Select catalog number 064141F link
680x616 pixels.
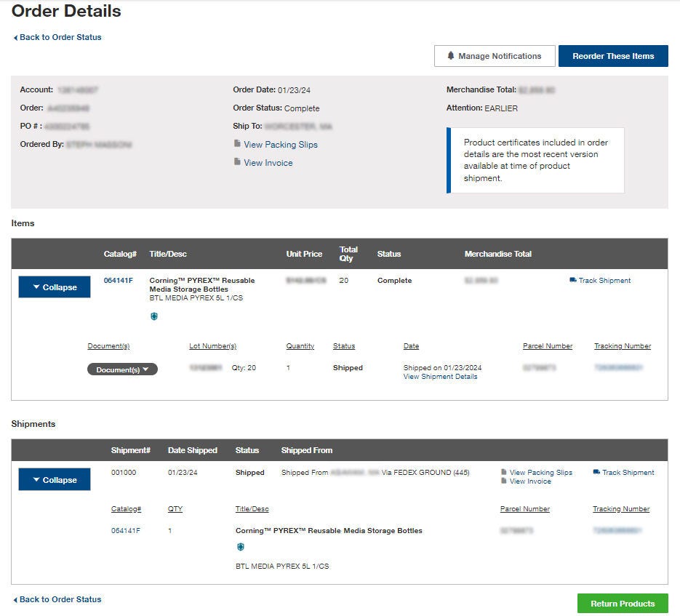click(x=117, y=280)
